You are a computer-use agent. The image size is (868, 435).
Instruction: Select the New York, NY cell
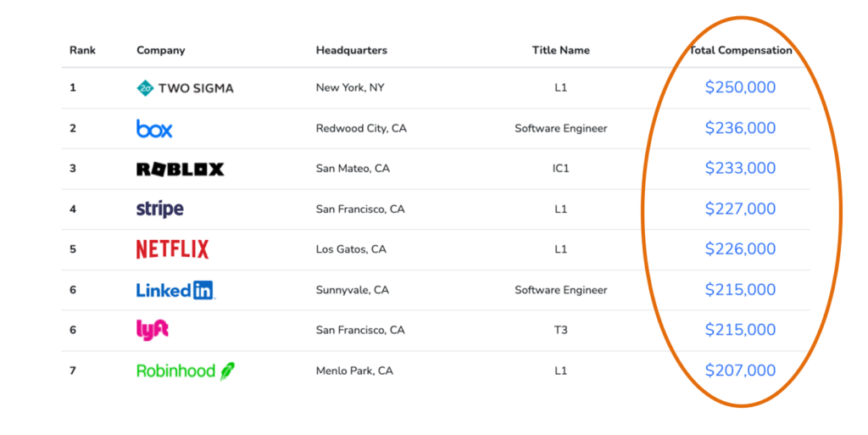[350, 87]
